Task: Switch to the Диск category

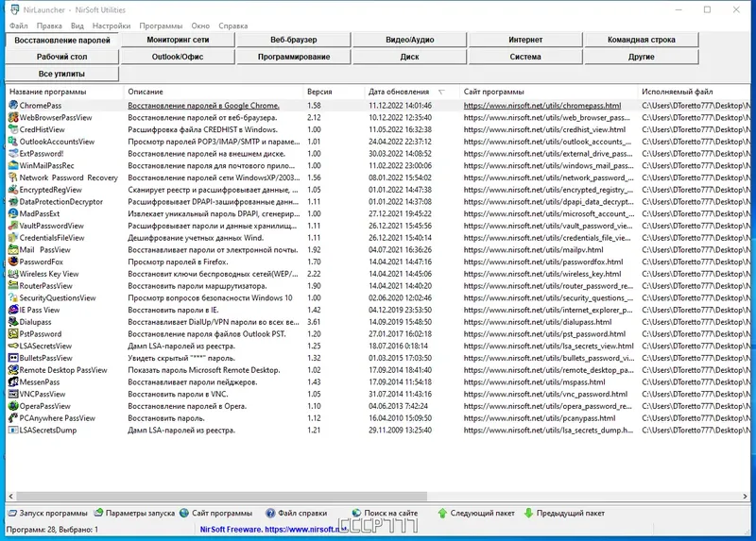Action: pos(410,57)
